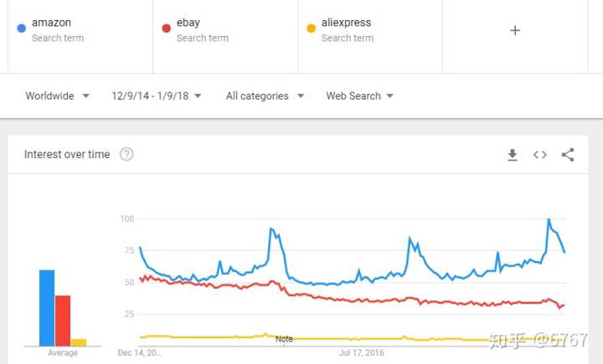Change the Web Search type dropdown
Screen dimensions: 603x364
(360, 96)
